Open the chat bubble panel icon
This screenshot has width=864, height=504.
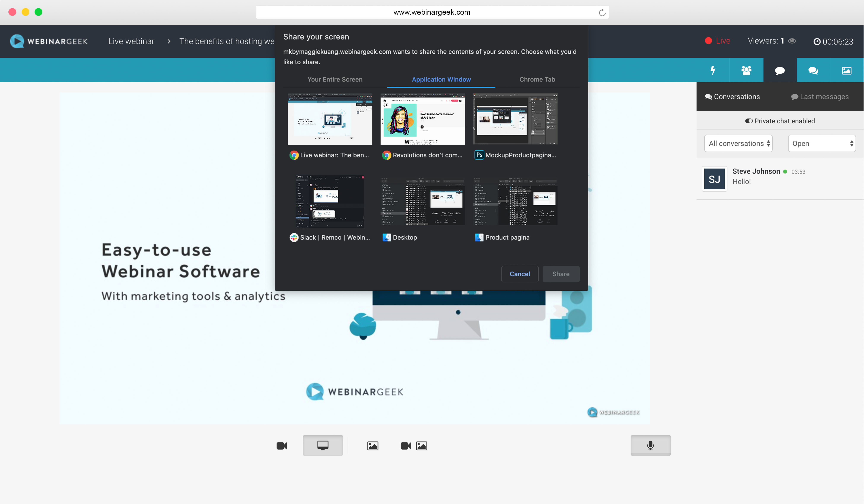coord(780,70)
